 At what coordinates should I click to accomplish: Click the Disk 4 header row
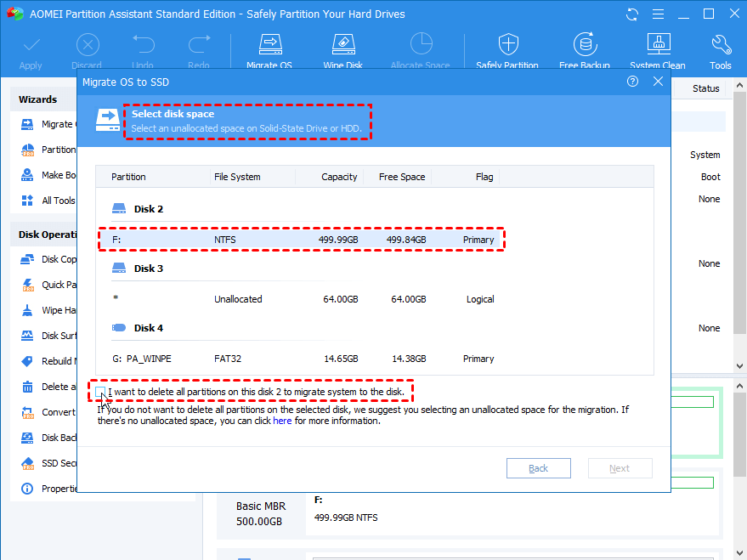(x=137, y=328)
